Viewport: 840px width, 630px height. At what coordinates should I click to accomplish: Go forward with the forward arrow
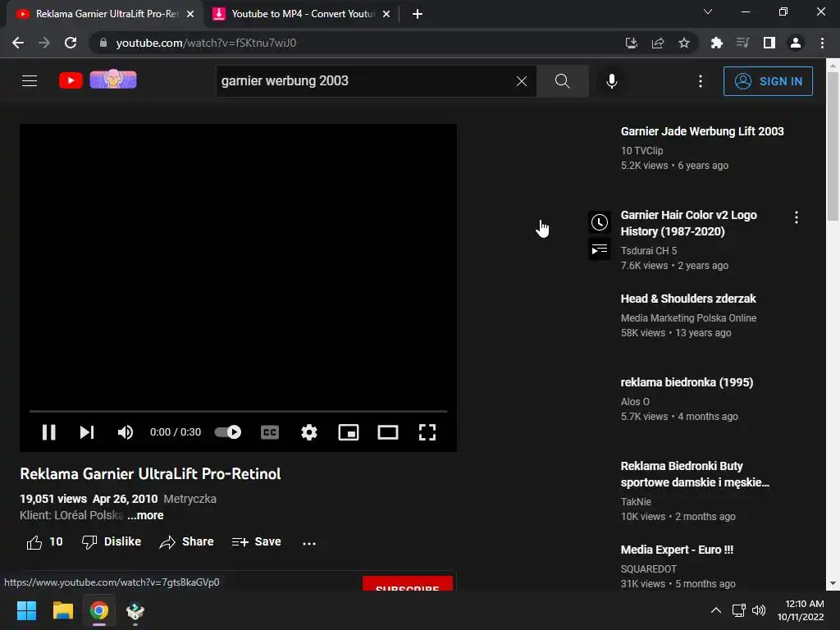(44, 43)
